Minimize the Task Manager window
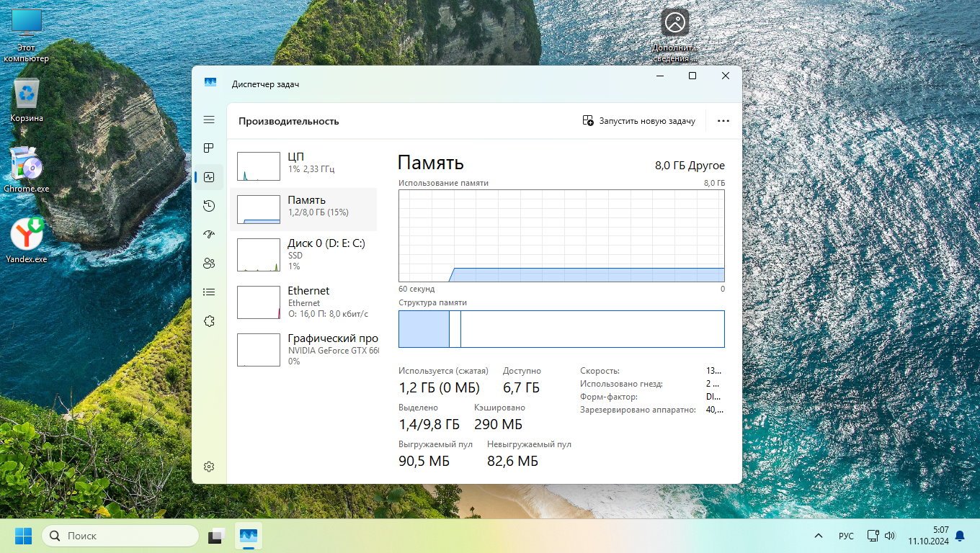Viewport: 980px width, 553px height. click(x=660, y=76)
